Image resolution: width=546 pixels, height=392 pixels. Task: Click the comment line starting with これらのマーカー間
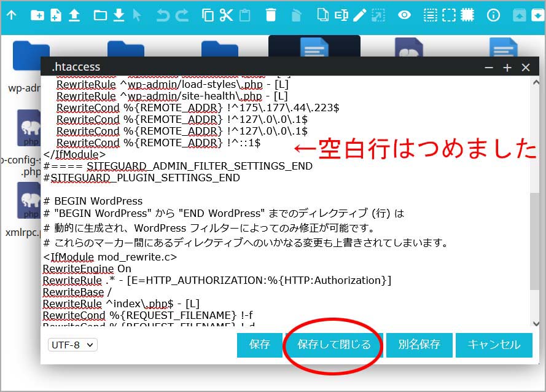(x=246, y=243)
